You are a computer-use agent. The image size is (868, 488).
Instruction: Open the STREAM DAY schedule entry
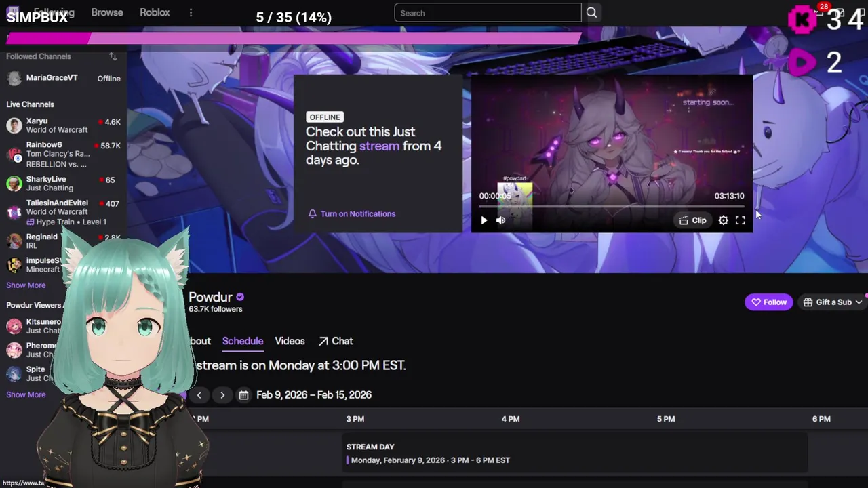575,453
